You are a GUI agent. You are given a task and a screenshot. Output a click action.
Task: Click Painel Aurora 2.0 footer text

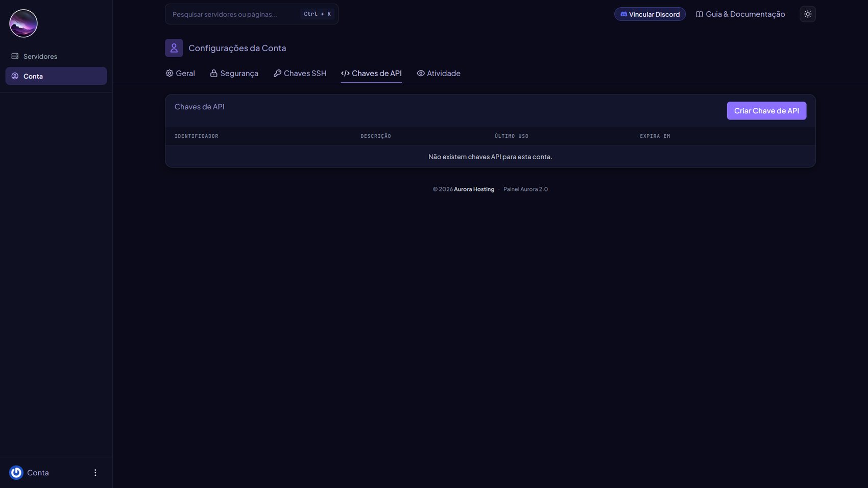[x=525, y=189]
